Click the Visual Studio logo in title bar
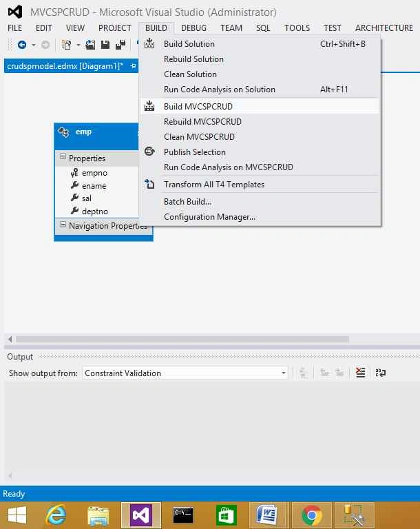The image size is (420, 529). click(x=15, y=12)
